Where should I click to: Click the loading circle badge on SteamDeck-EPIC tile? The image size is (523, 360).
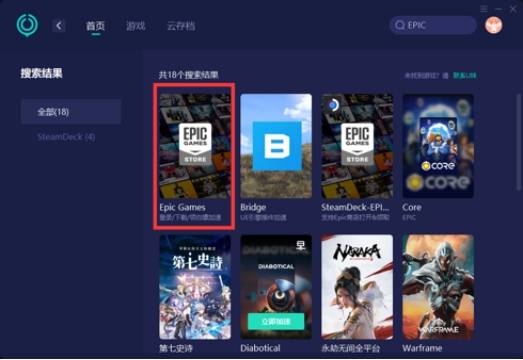pos(333,105)
